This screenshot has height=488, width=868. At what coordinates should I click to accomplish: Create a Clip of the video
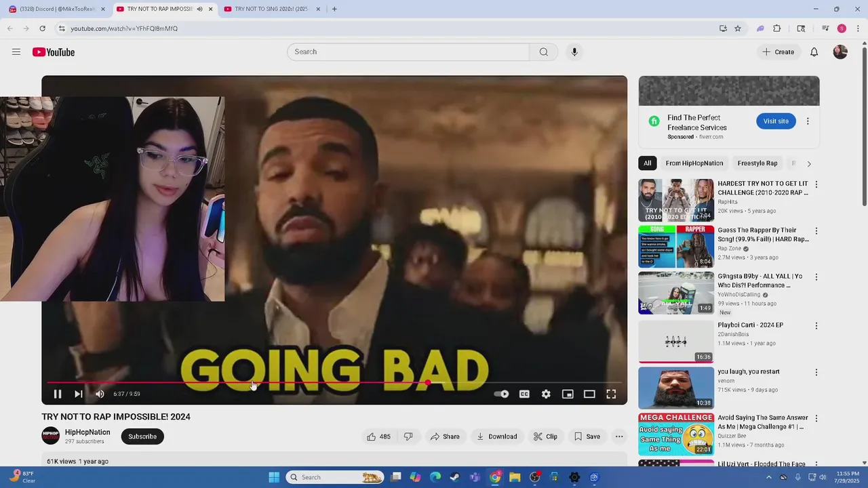545,436
